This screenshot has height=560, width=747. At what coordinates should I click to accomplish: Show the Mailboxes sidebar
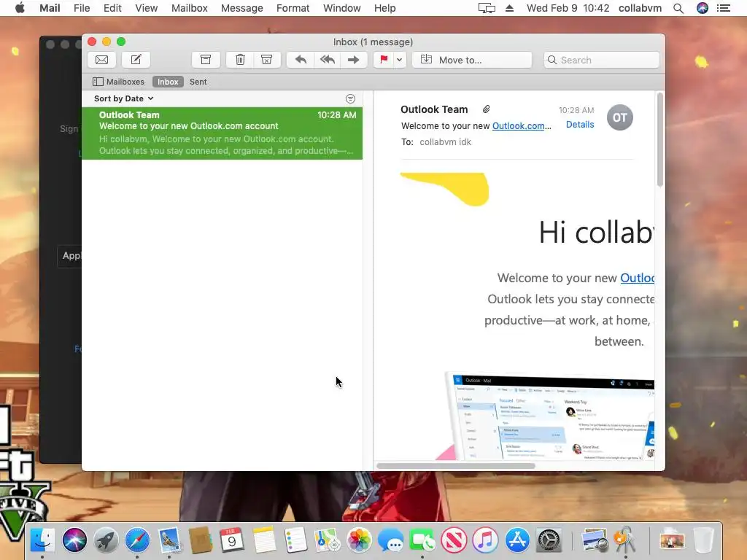(x=118, y=82)
